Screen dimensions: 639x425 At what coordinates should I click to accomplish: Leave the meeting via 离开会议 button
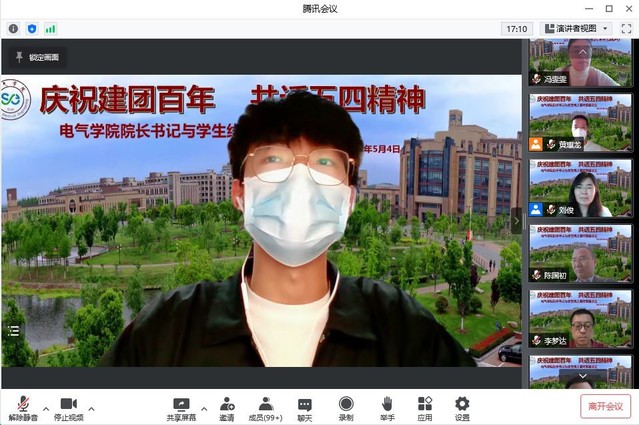coord(605,406)
